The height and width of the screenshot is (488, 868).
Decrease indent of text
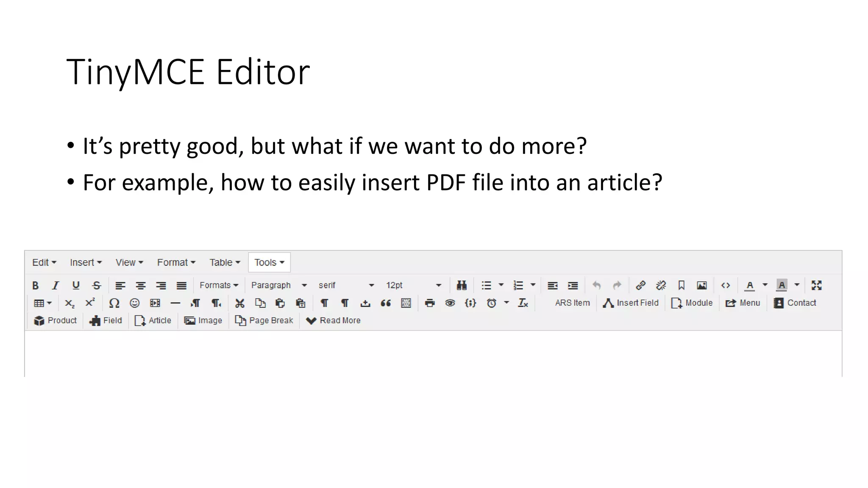[552, 286]
